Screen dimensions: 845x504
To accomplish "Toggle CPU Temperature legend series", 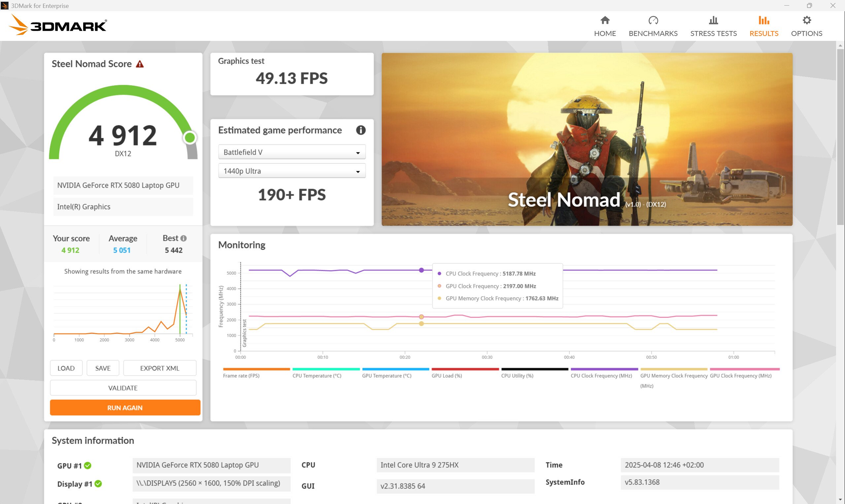I will [x=317, y=376].
